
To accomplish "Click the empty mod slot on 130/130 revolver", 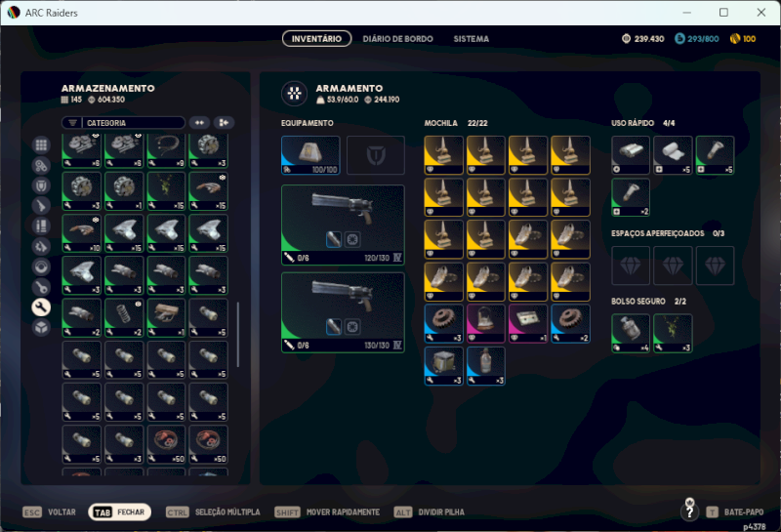I will [352, 327].
